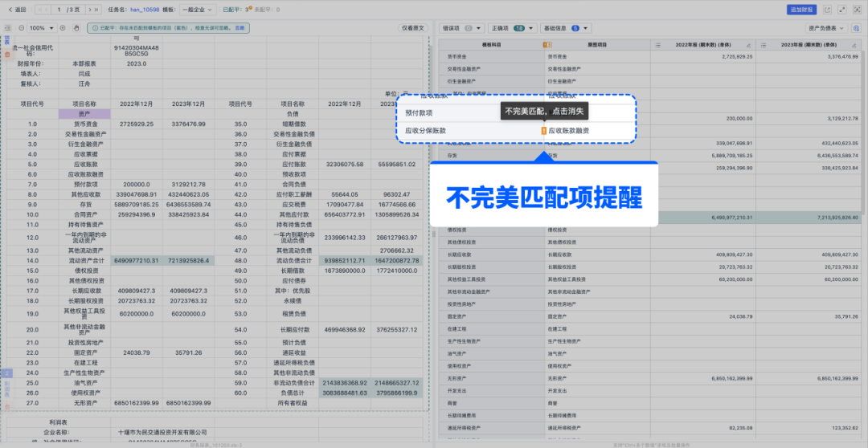Open the 一般企业 template dropdown
The width and height of the screenshot is (868, 448).
coord(197,10)
